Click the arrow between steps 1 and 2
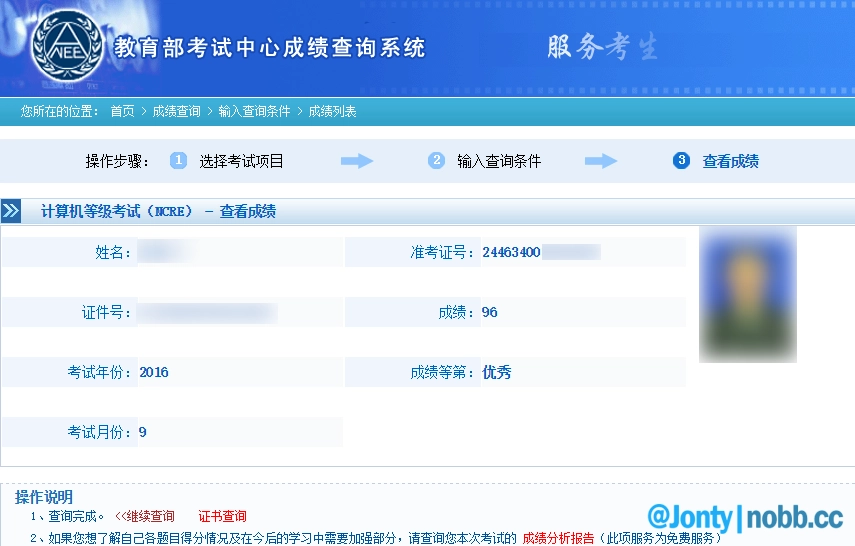This screenshot has height=546, width=855. [356, 161]
